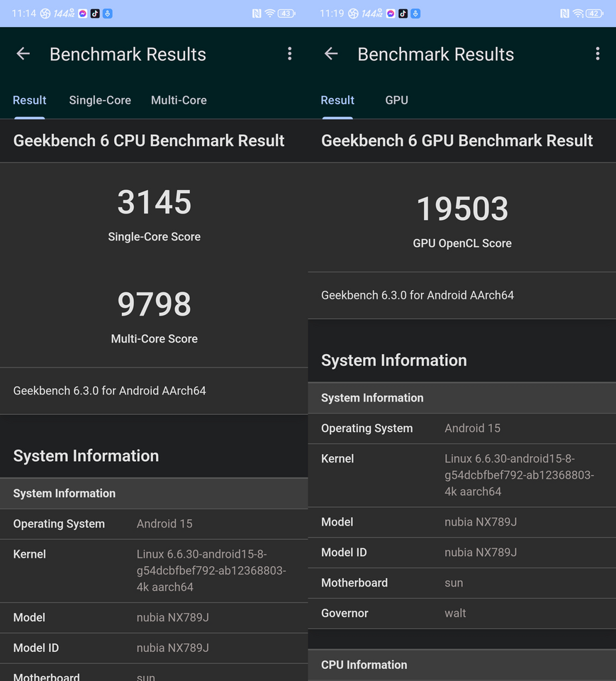The image size is (616, 681).
Task: Tap 11:14 clock in left status bar
Action: pyautogui.click(x=24, y=13)
